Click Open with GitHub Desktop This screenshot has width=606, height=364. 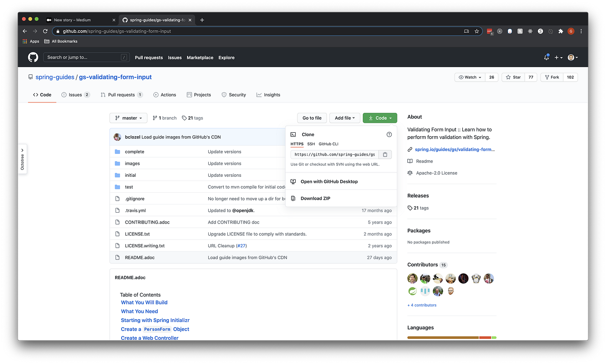(x=341, y=182)
